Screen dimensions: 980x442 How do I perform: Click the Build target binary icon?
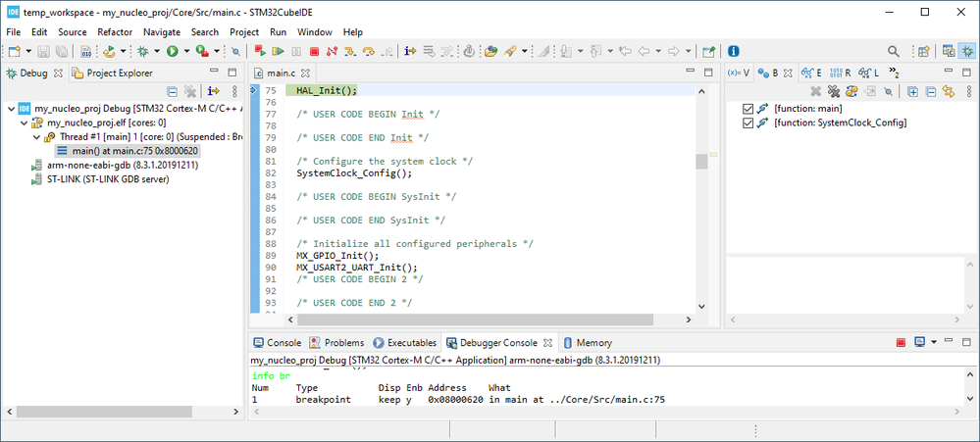[x=86, y=51]
